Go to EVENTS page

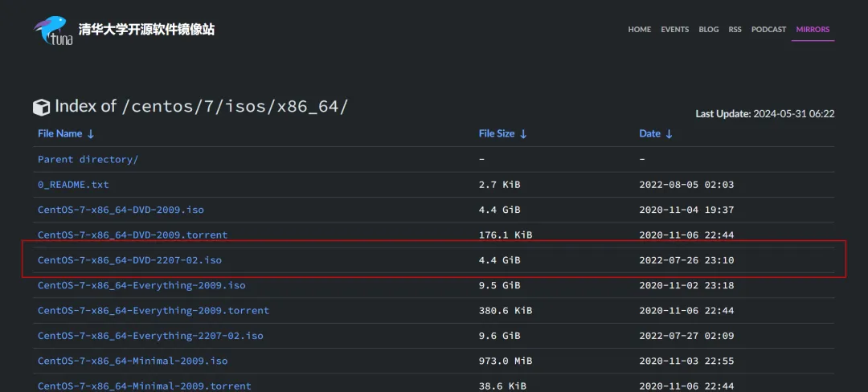tap(675, 29)
